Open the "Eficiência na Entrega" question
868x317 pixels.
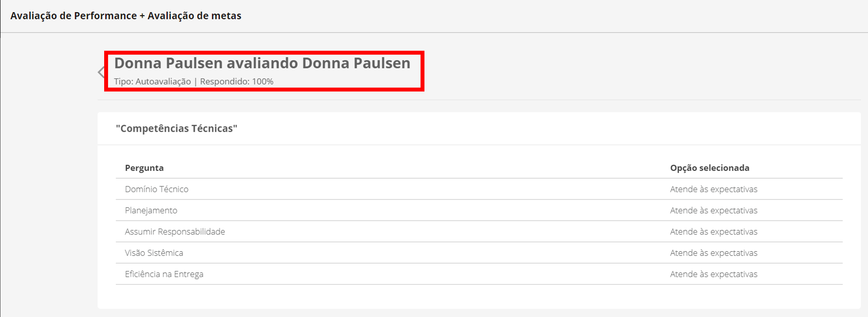[x=164, y=275]
